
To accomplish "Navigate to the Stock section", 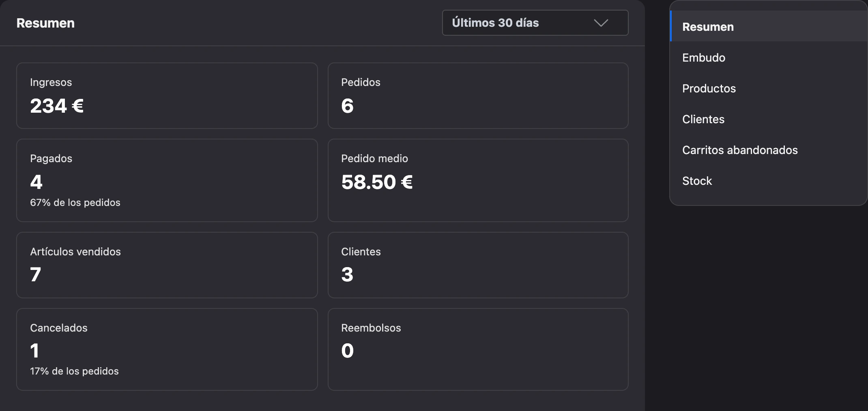I will pos(768,181).
